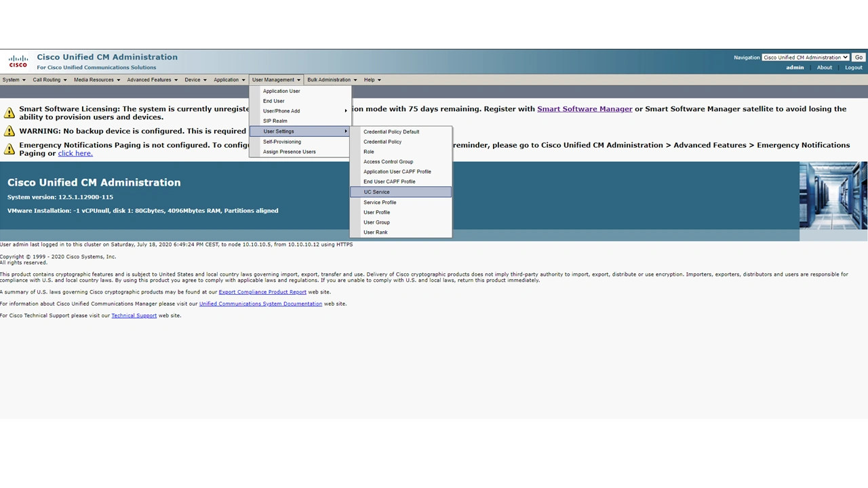The image size is (868, 488).
Task: Open the Media Resources menu
Action: tap(97, 80)
